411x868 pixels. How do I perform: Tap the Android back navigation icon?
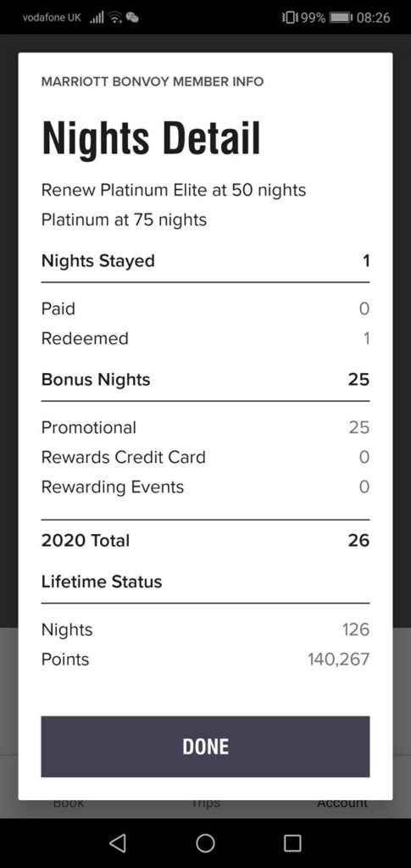click(x=117, y=843)
